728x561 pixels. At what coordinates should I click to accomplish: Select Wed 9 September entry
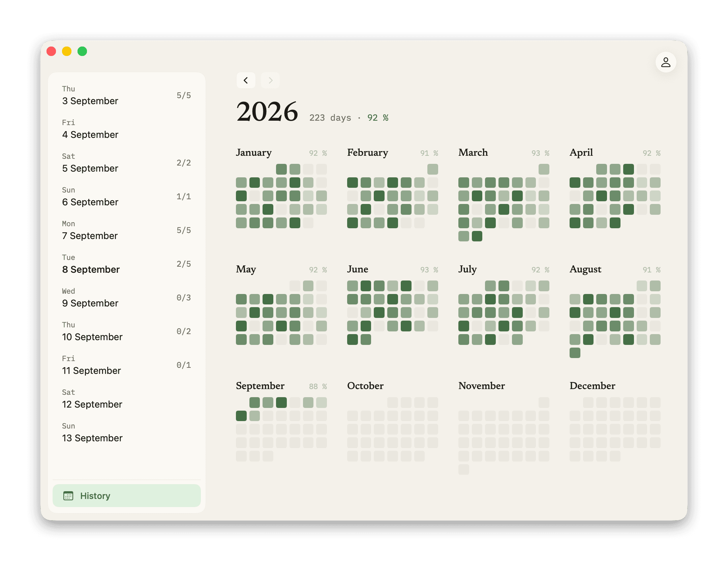127,298
